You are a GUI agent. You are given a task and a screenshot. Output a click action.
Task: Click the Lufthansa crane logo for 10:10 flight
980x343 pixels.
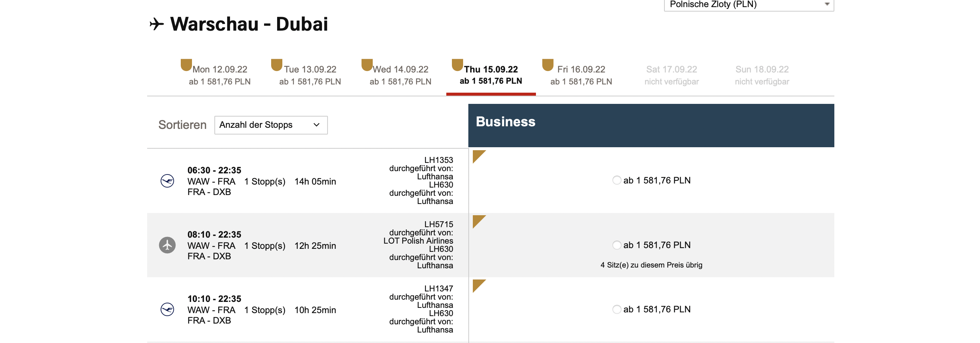(x=167, y=309)
